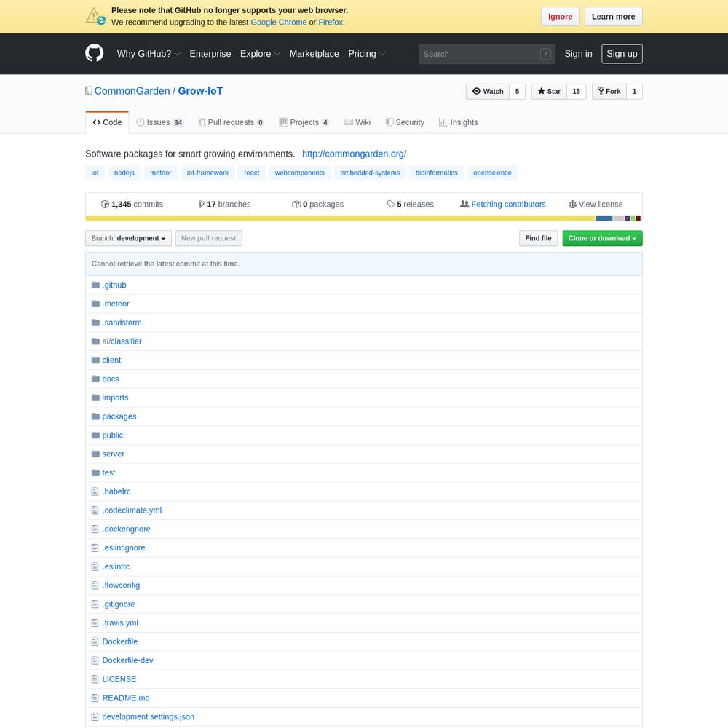Click the Ignore button in the banner
The height and width of the screenshot is (728, 728).
pos(560,17)
